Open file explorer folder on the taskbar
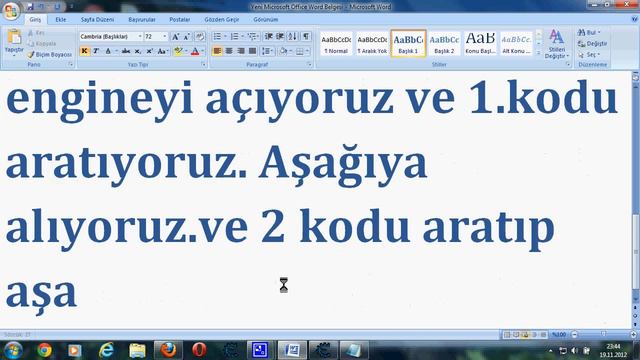This screenshot has height=360, width=640. (137, 350)
